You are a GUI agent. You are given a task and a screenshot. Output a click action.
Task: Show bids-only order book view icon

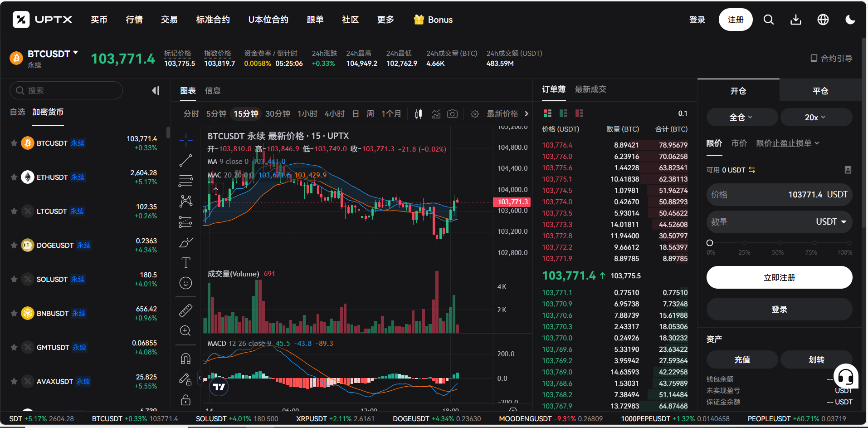tap(564, 113)
